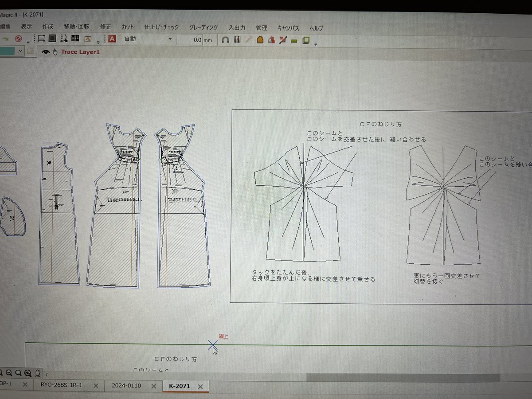Select the rectangle frame selection icon
Image resolution: width=532 pixels, height=399 pixels.
[41, 39]
